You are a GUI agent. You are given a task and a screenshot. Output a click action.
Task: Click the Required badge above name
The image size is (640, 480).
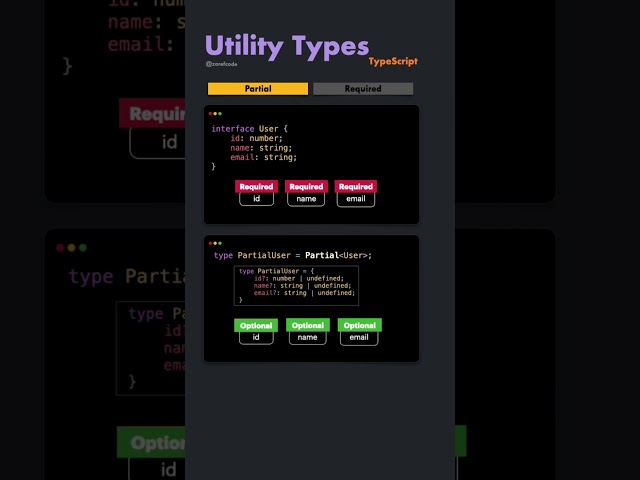pos(306,187)
